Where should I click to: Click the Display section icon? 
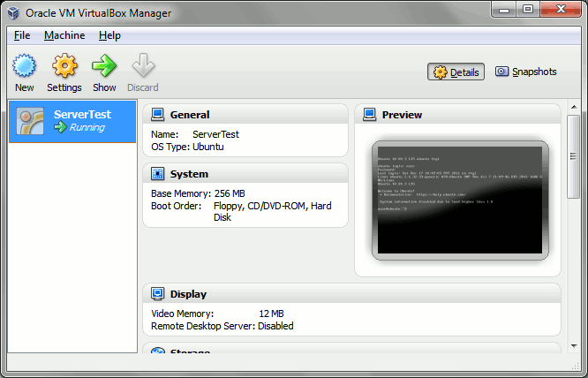157,293
